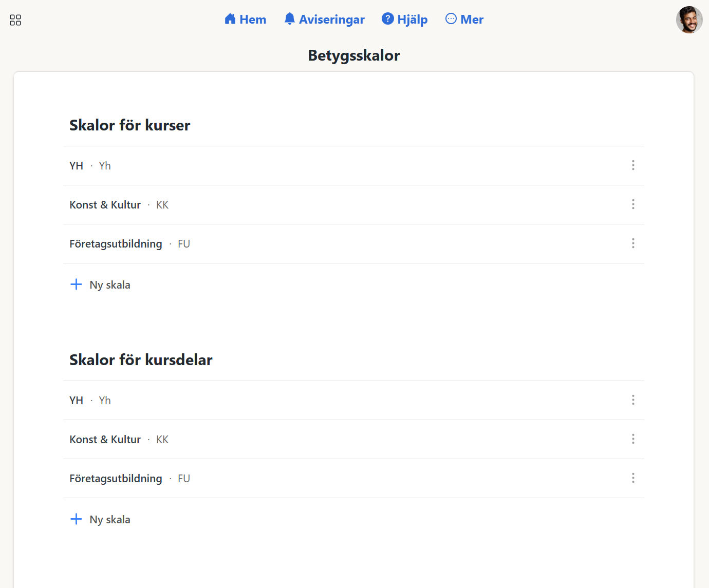Open the Mer ellipsis icon

(x=451, y=19)
